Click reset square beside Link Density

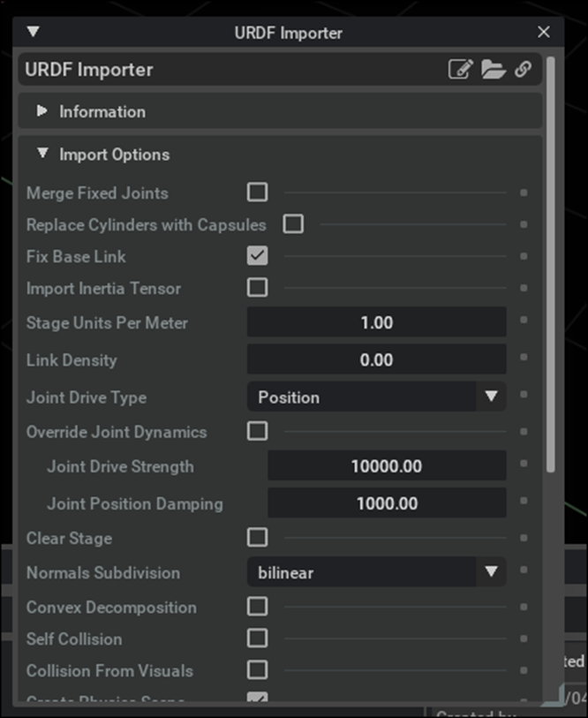pos(524,359)
